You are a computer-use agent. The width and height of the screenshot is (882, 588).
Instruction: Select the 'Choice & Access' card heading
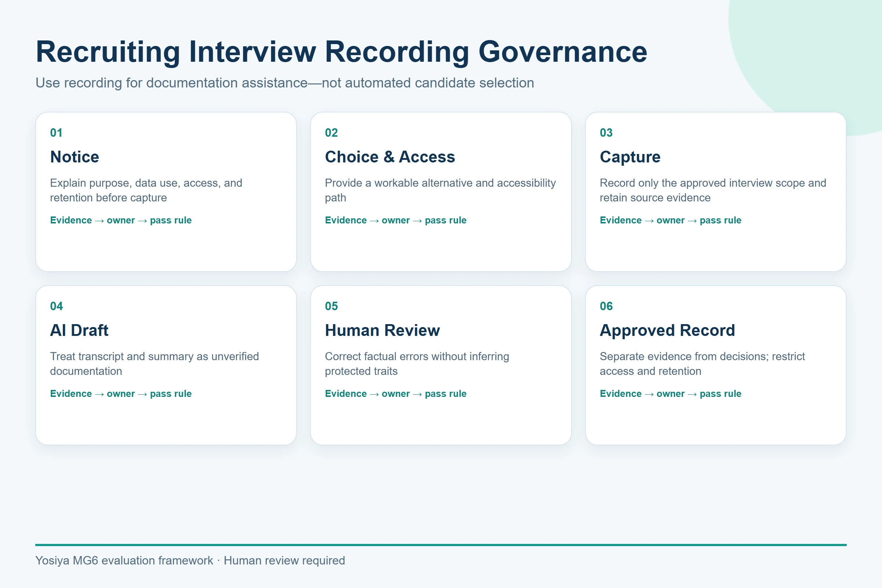390,157
